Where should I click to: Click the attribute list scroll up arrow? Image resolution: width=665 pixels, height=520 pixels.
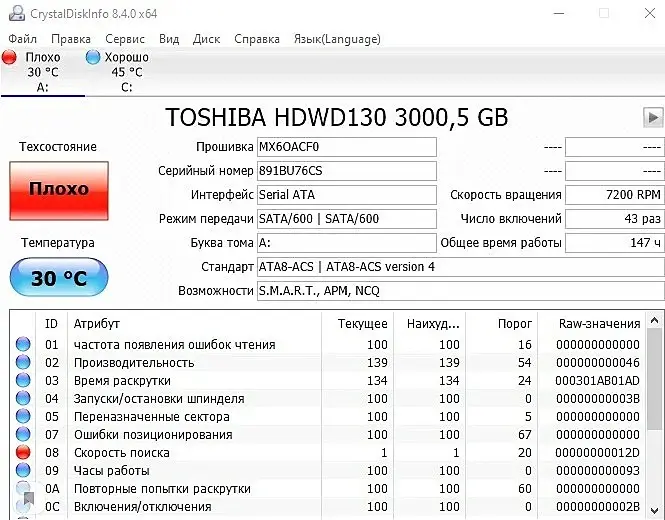point(654,321)
